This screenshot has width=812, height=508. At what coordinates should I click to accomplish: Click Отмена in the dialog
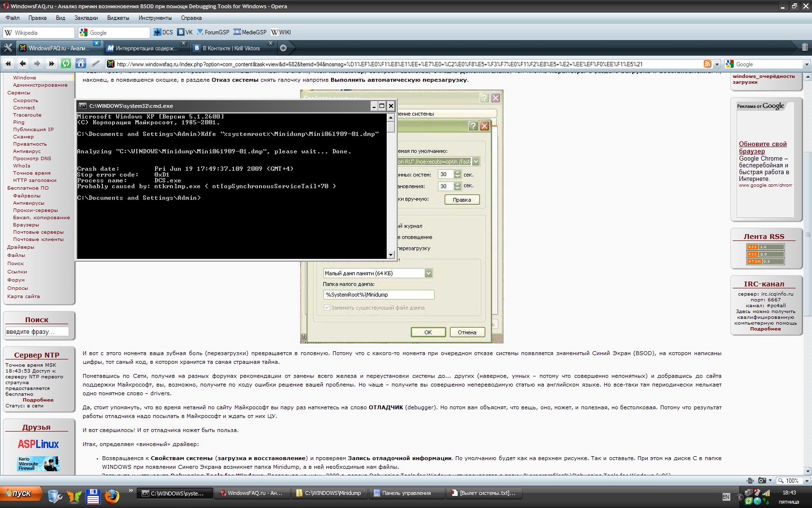(x=467, y=332)
